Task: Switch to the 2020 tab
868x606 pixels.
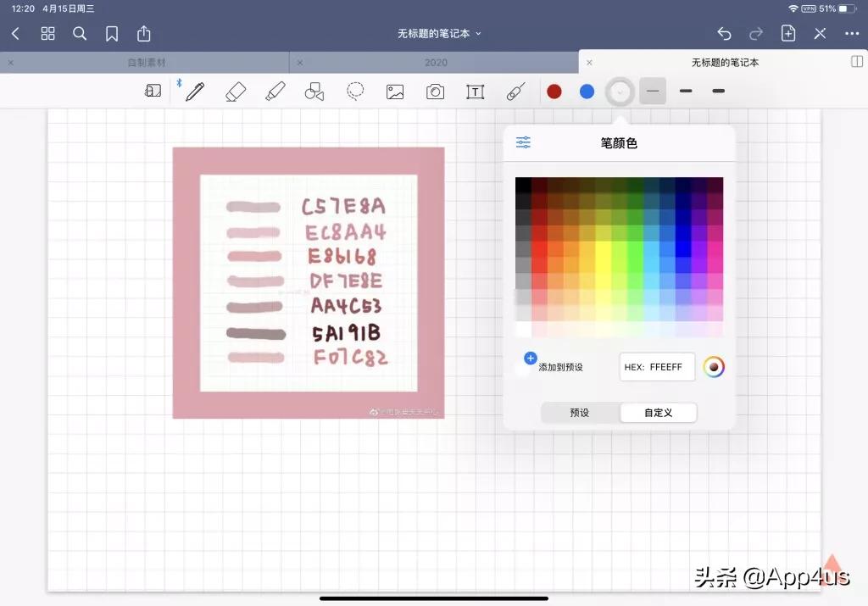Action: [x=437, y=62]
